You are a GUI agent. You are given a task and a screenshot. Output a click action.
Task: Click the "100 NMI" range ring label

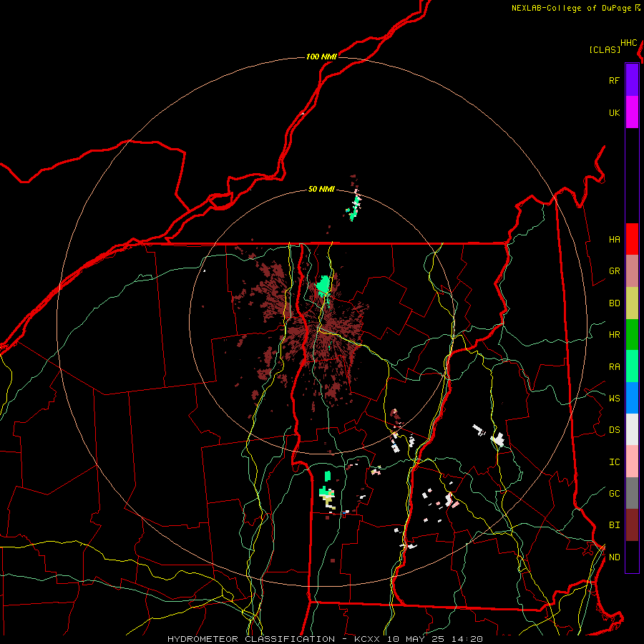(321, 57)
